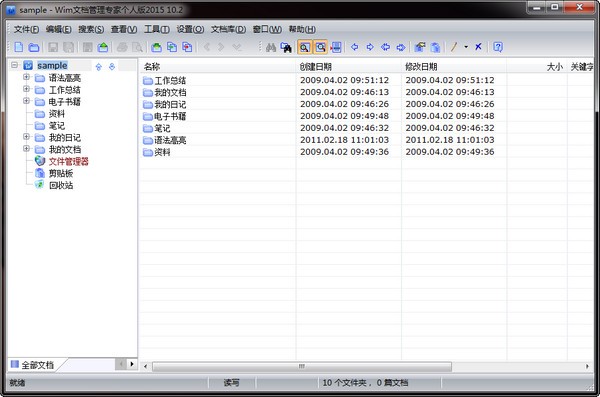Viewport: 600px width, 397px height.
Task: Sort by the 名称 column header
Action: pyautogui.click(x=217, y=67)
